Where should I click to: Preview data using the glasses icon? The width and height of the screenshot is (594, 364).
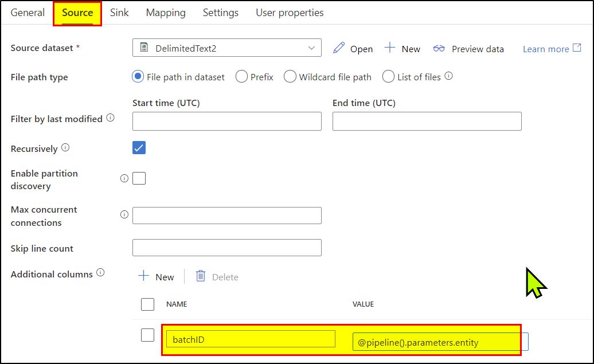click(439, 49)
